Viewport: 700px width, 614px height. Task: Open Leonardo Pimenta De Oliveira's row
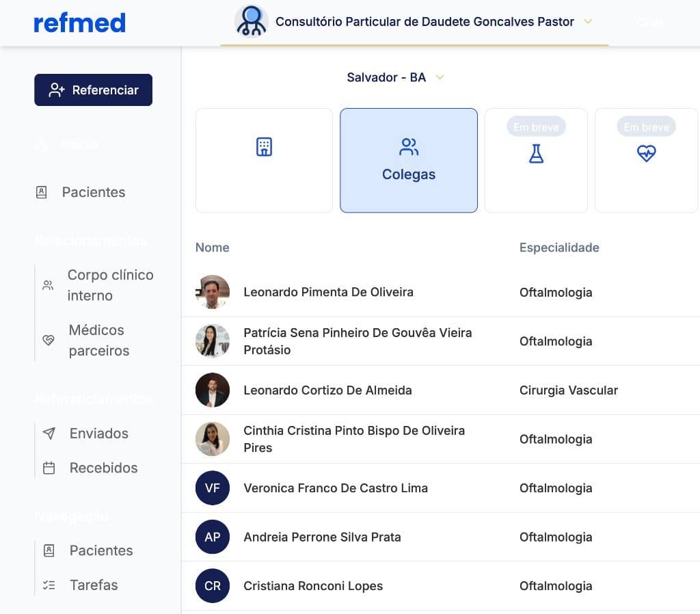441,292
